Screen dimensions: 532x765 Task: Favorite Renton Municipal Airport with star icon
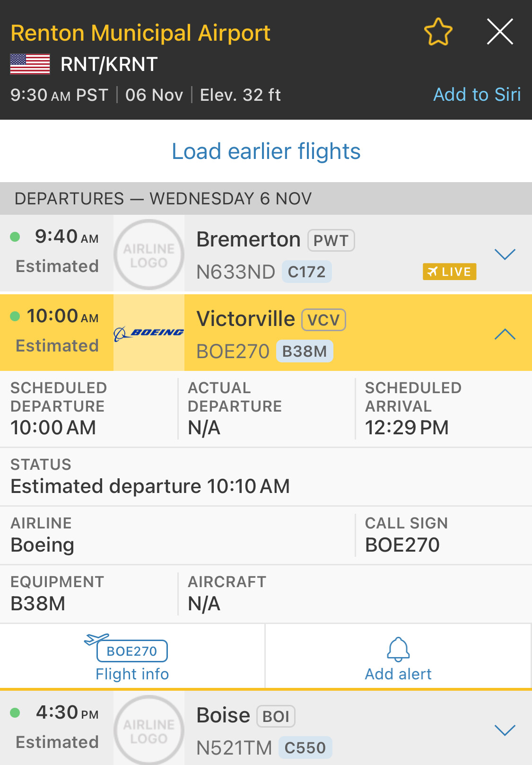pos(438,32)
